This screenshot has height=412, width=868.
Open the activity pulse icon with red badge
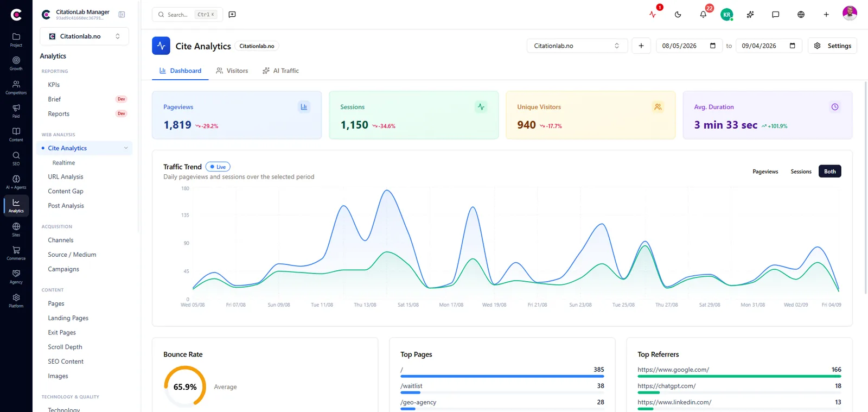[x=653, y=15]
